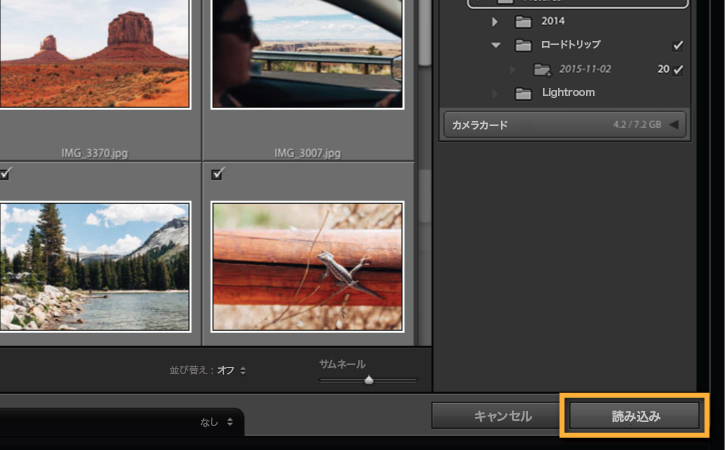The image size is (725, 450).
Task: Uncheck the lizard photo checkbox
Action: (x=217, y=173)
